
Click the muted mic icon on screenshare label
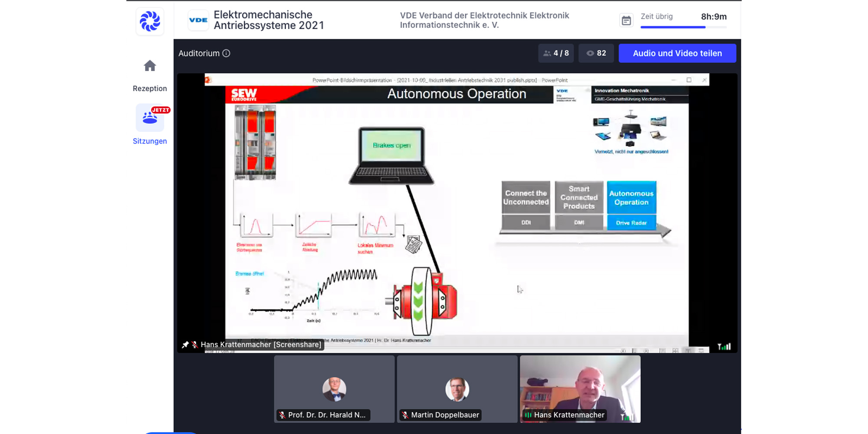tap(195, 345)
